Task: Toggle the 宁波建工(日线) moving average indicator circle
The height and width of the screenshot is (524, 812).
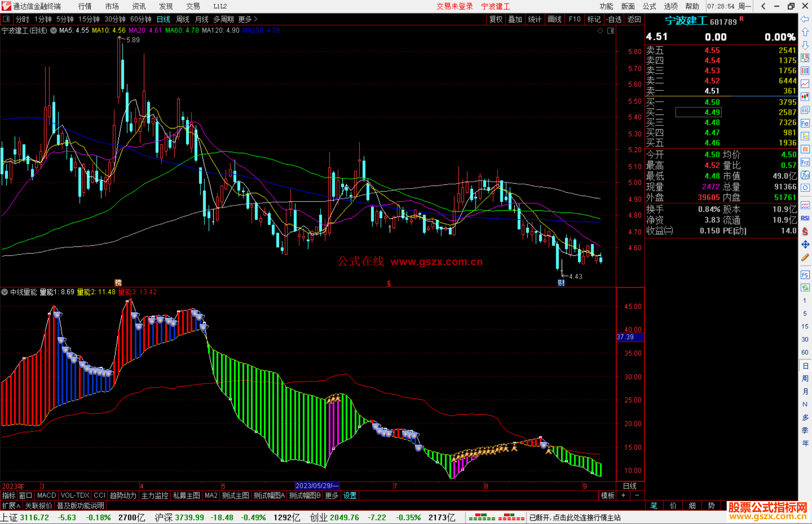Action: pyautogui.click(x=54, y=30)
